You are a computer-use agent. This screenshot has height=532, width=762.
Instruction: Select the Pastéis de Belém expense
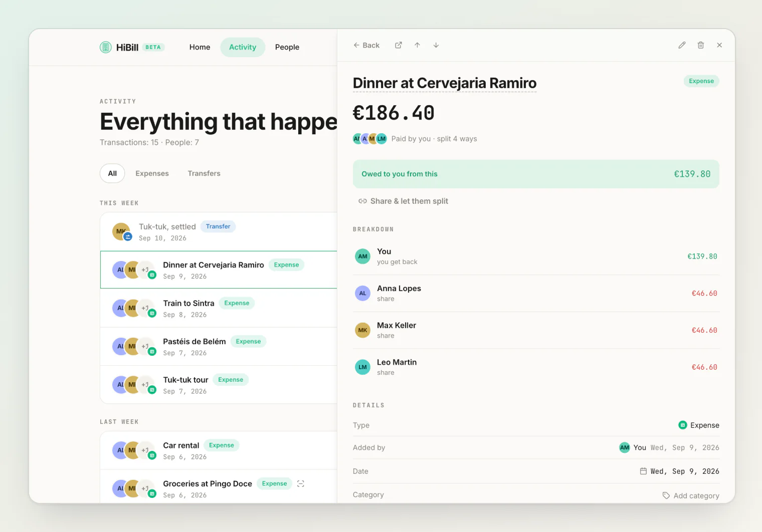(219, 347)
